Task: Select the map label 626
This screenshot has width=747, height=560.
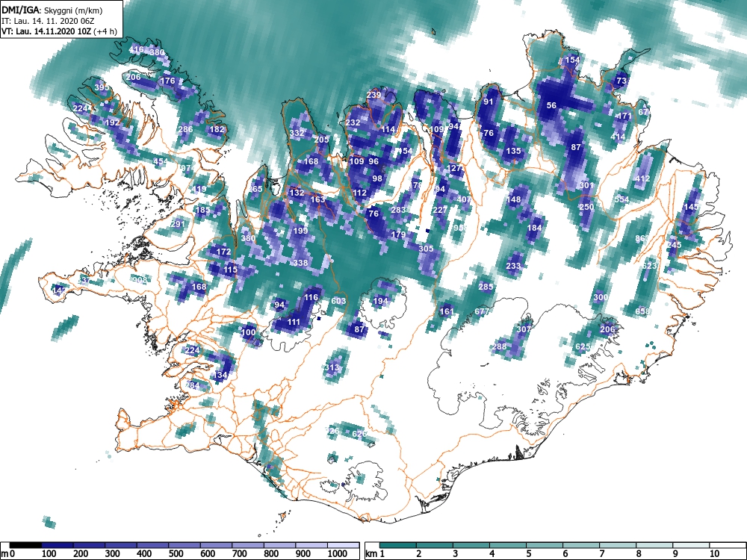Action: click(360, 434)
